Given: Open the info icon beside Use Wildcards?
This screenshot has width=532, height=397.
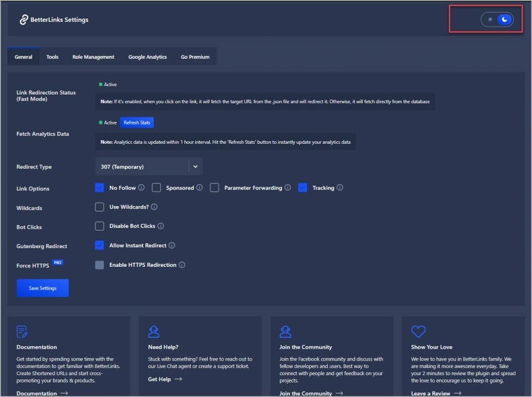Looking at the screenshot, I should pyautogui.click(x=154, y=207).
